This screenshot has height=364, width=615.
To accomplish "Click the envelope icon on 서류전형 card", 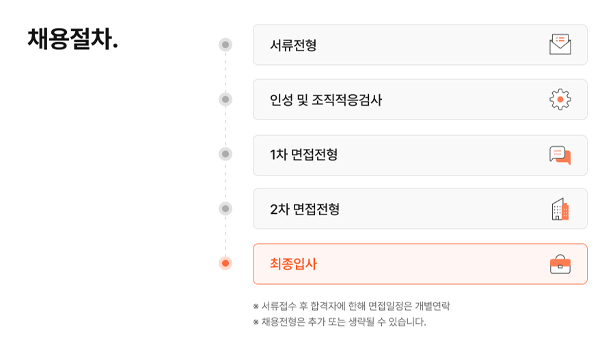I will (x=560, y=44).
